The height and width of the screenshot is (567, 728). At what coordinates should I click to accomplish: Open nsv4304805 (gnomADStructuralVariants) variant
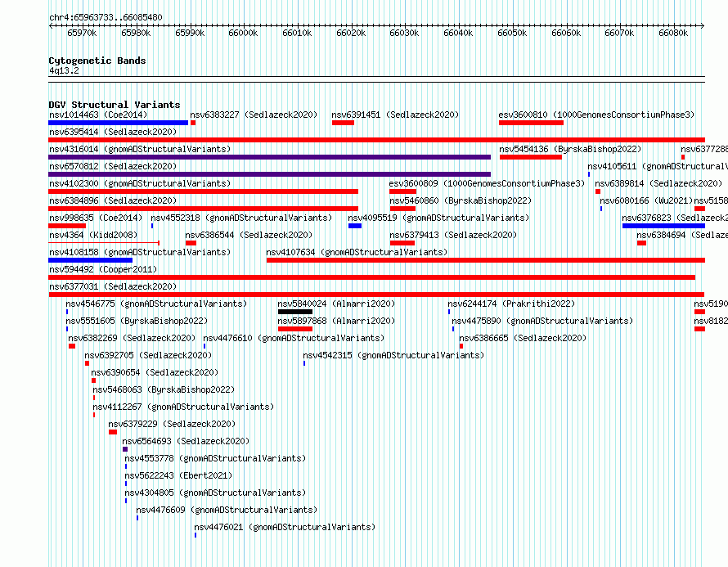pos(215,493)
